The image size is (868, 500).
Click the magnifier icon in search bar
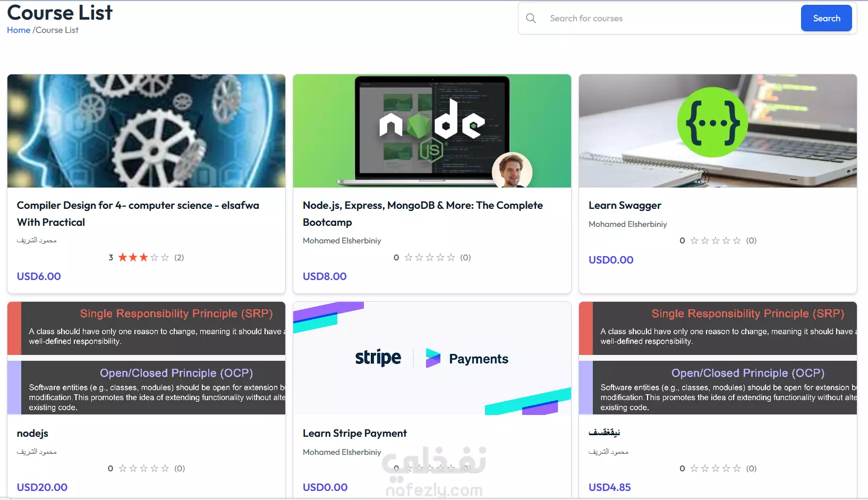click(x=531, y=18)
